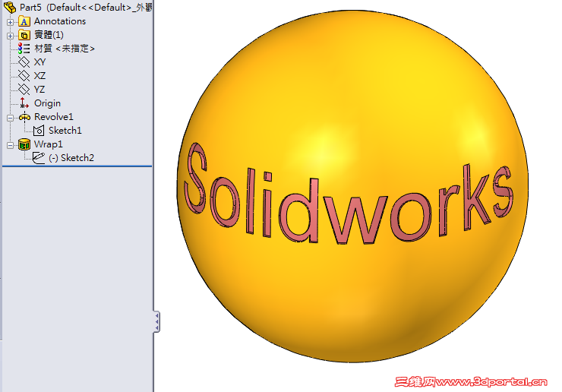Screen dimensions: 562x392
Task: Select the (-) Sketch2 label
Action: [x=71, y=158]
